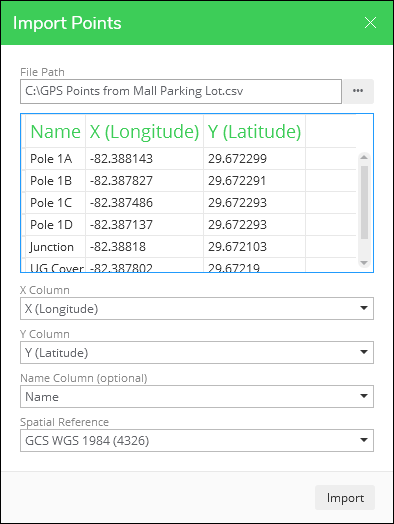Click the Name column header
The height and width of the screenshot is (524, 394).
(55, 131)
